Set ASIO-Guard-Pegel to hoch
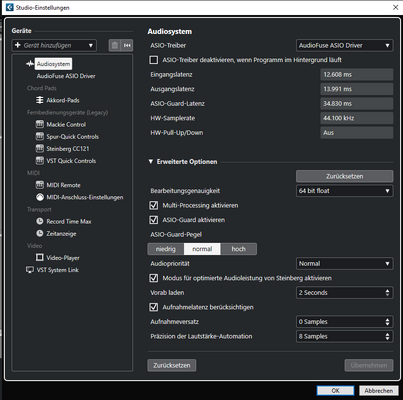This screenshot has width=403, height=400. [239, 249]
